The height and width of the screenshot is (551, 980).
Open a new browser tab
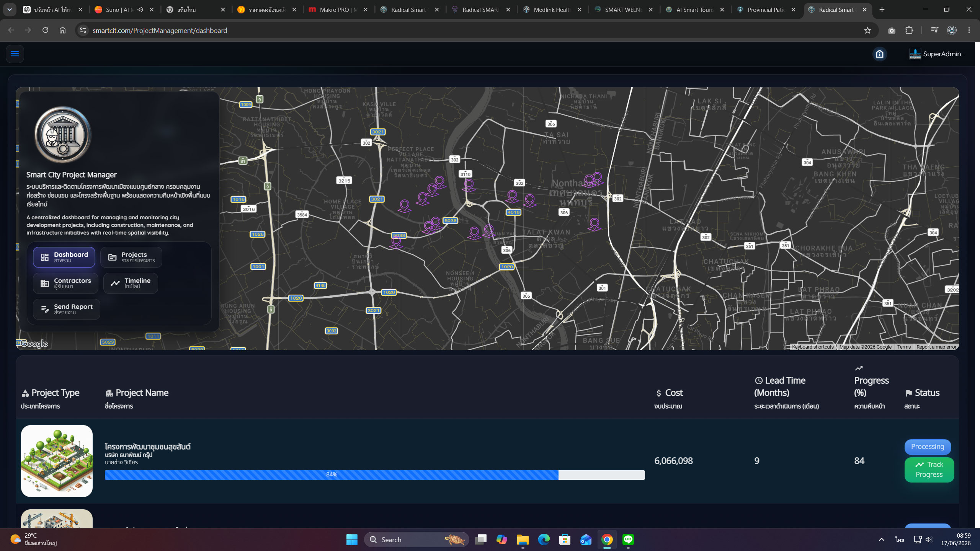point(882,10)
